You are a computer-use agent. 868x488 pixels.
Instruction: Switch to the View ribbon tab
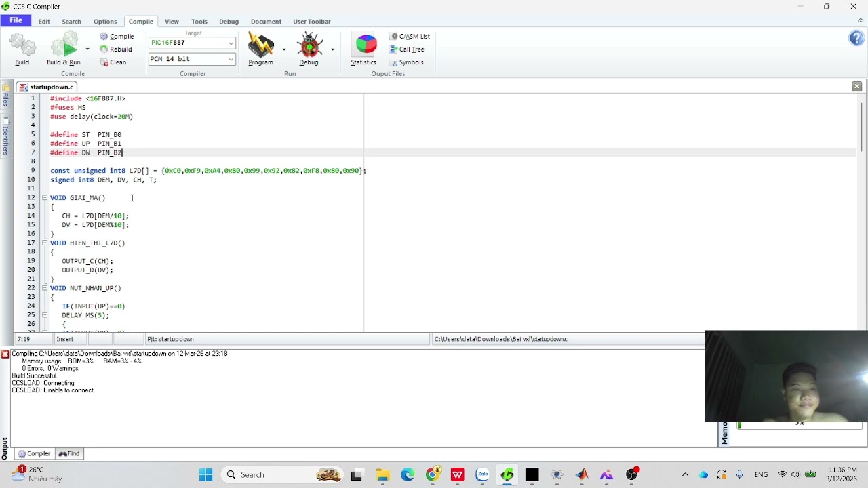pos(172,22)
